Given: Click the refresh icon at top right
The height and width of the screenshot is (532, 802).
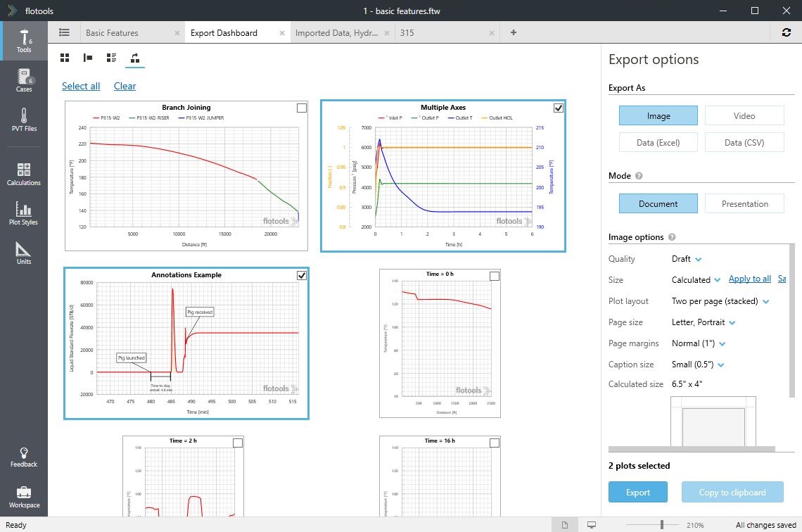Looking at the screenshot, I should 787,32.
